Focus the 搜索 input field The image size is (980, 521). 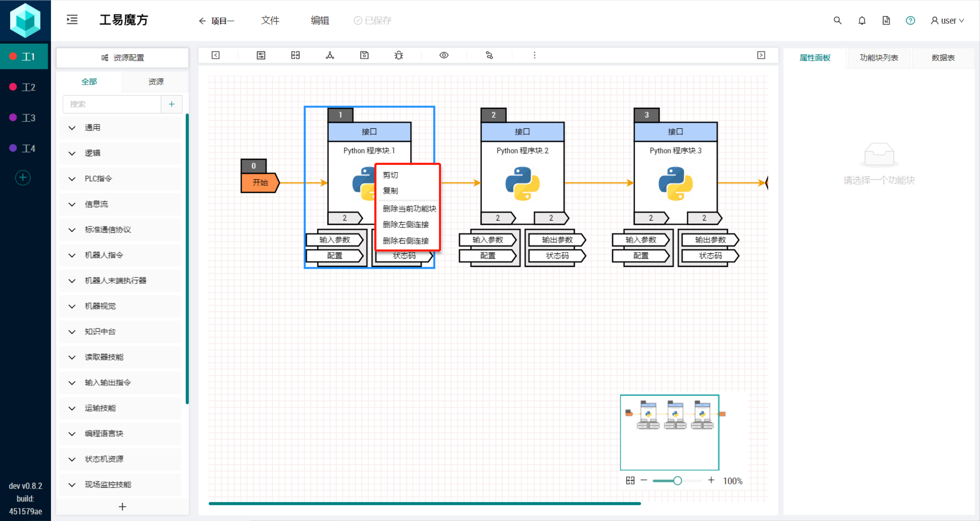[x=112, y=104]
